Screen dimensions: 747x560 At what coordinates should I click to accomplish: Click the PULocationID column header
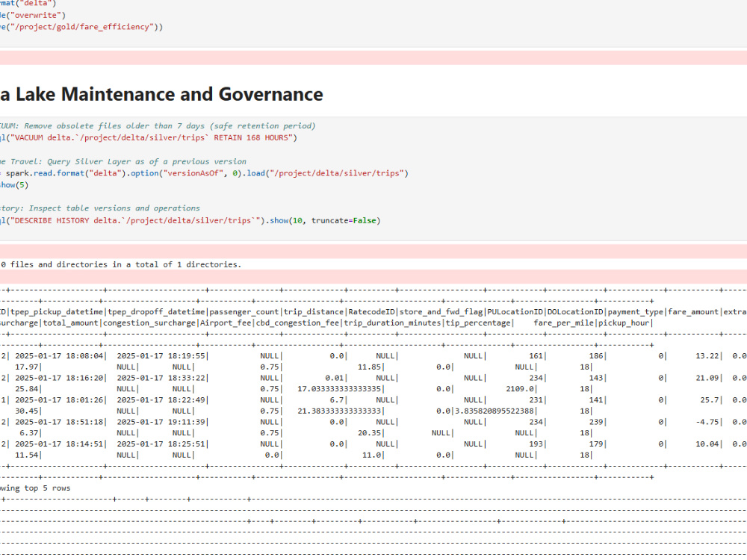(515, 312)
